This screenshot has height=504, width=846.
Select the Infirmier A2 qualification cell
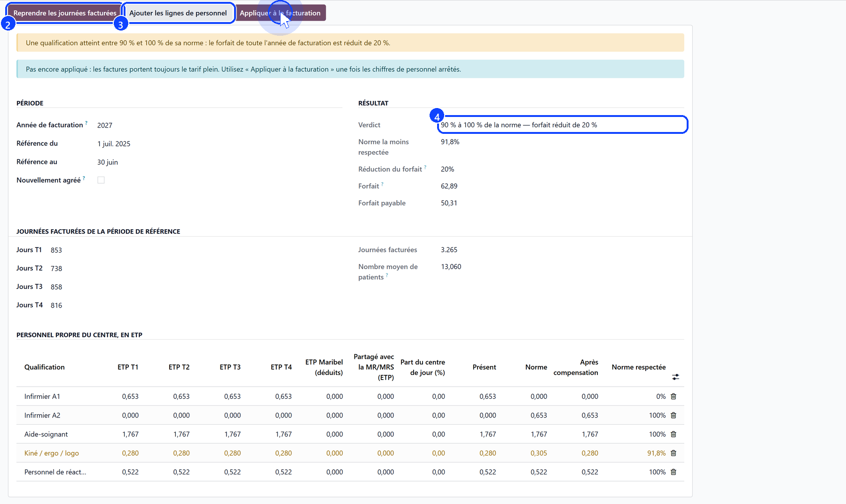[x=42, y=415]
